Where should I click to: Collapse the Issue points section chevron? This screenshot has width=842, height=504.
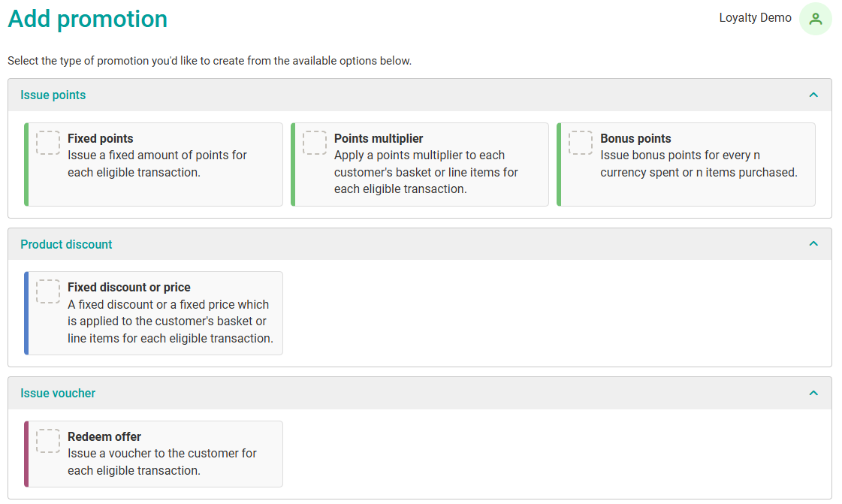(x=813, y=95)
